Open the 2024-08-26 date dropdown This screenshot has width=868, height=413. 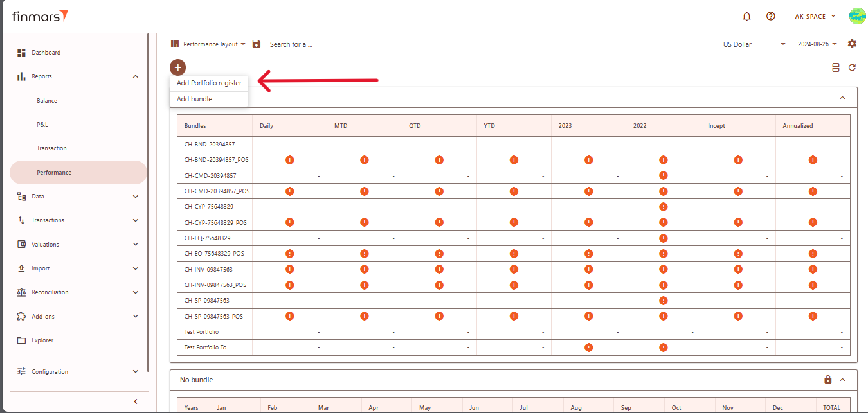817,44
